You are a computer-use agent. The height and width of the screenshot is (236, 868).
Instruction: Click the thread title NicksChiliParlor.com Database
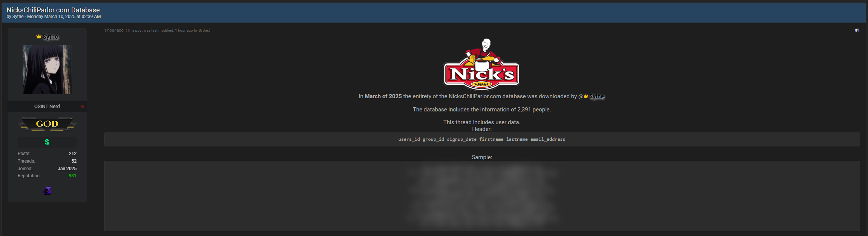tap(53, 10)
